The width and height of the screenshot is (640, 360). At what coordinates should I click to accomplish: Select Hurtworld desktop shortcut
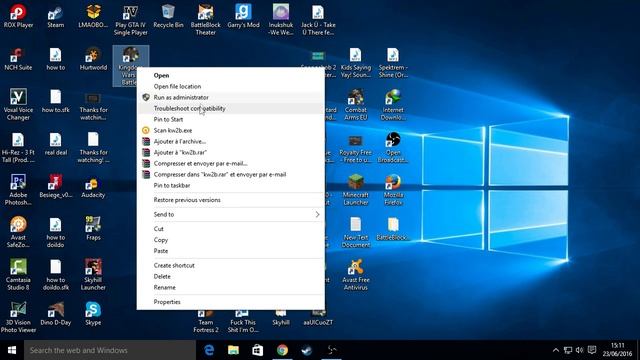(x=93, y=59)
